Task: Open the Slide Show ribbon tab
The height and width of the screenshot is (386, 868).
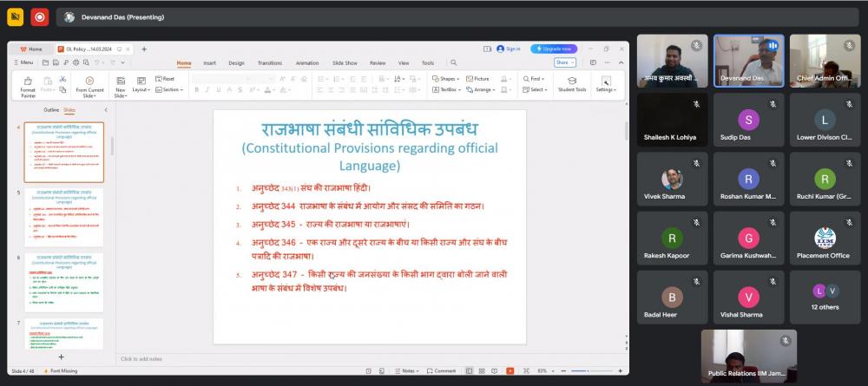Action: (x=345, y=62)
